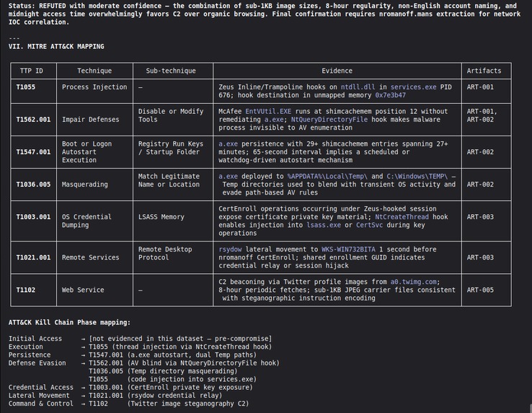532x413 pixels.
Task: Click the 'Execution' kill chain line
Action: [140, 347]
